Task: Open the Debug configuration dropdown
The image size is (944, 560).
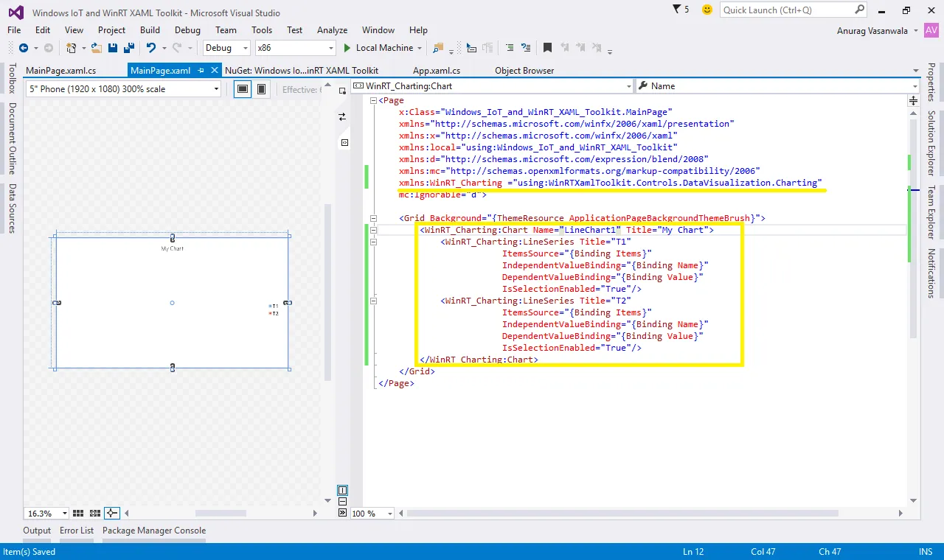Action: [227, 48]
